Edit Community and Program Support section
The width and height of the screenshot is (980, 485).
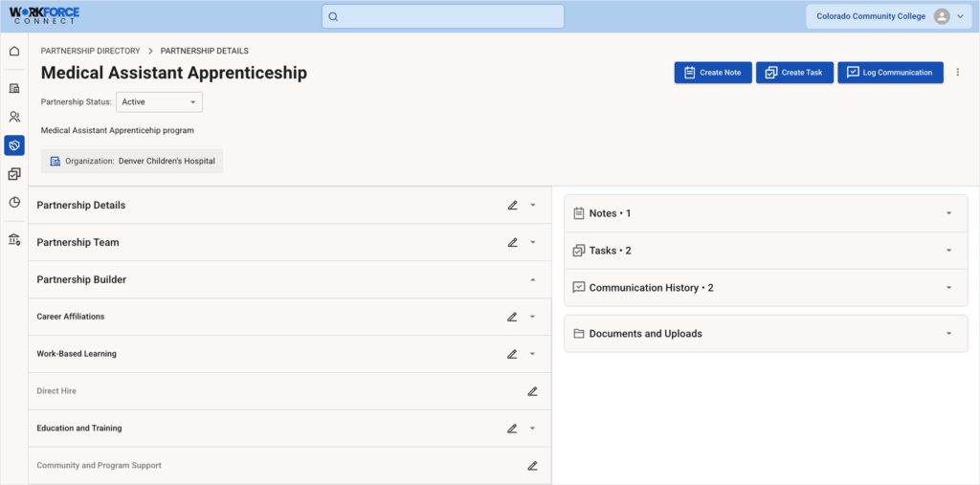(532, 466)
